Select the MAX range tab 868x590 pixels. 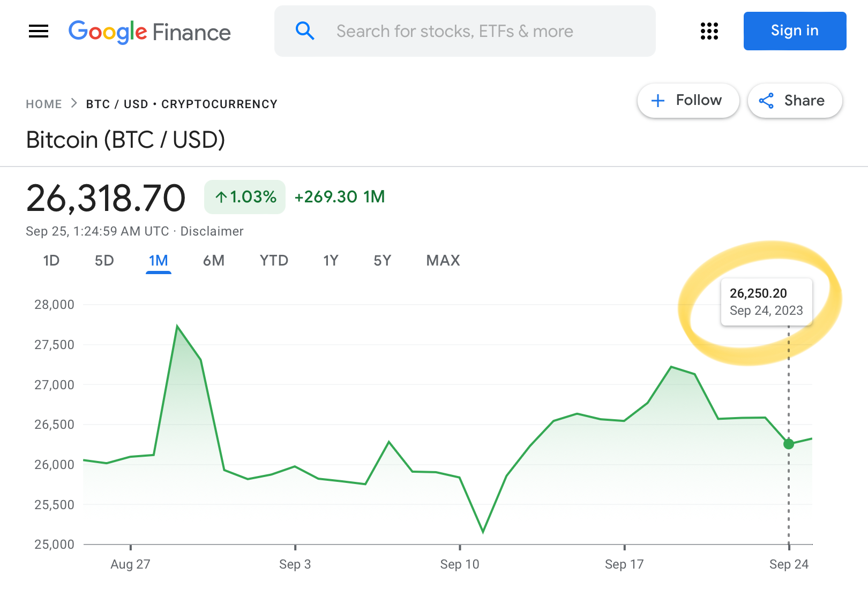[443, 261]
